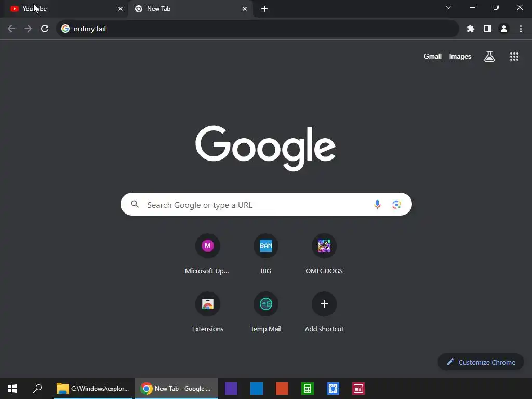Search by image with Lens icon
Image resolution: width=532 pixels, height=399 pixels.
[x=396, y=205]
